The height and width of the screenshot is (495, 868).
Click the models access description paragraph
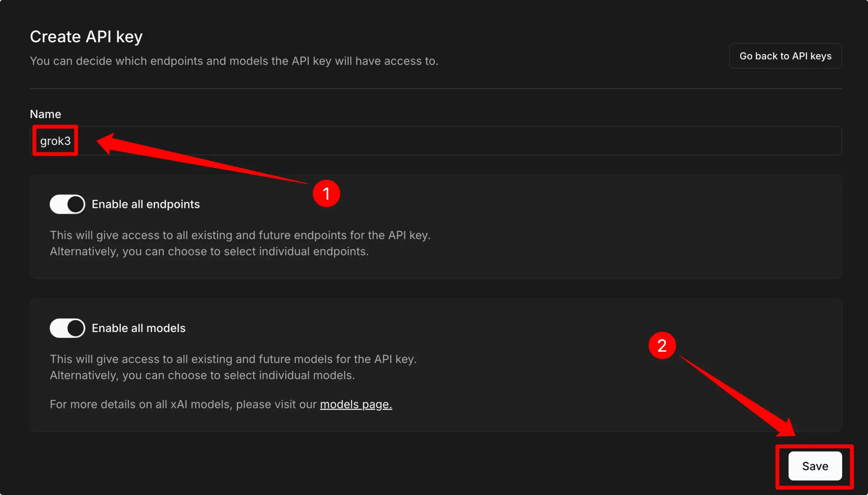(233, 367)
